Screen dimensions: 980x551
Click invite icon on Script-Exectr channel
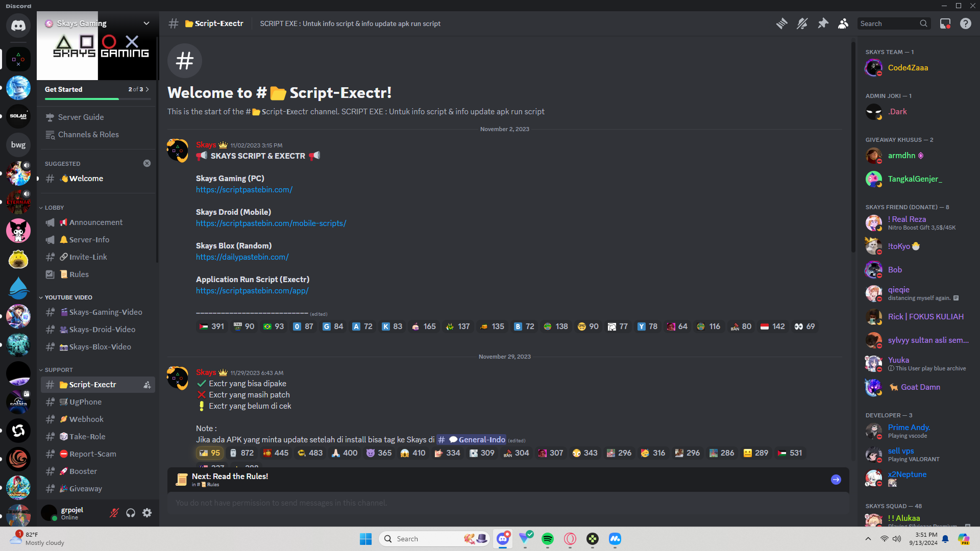coord(147,385)
